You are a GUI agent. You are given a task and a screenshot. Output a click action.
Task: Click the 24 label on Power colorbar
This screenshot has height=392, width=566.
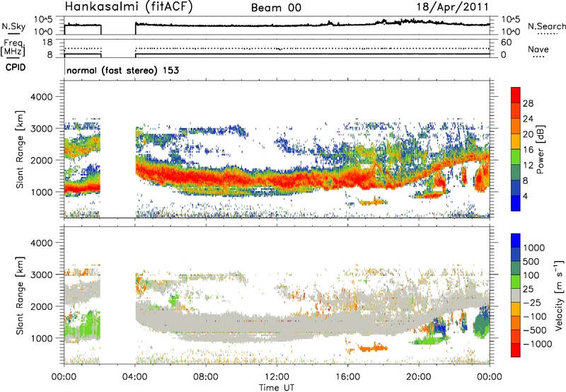click(528, 119)
